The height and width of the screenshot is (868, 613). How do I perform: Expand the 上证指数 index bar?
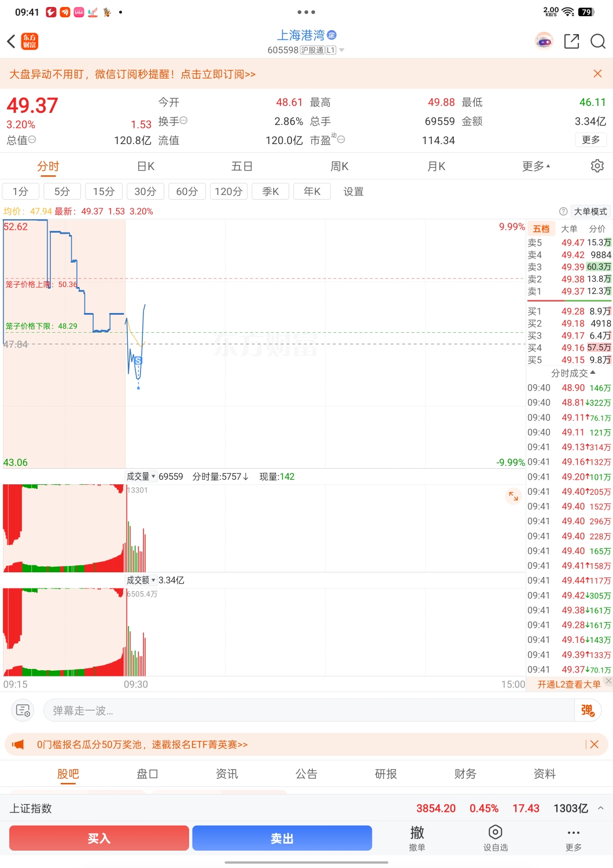pyautogui.click(x=601, y=808)
